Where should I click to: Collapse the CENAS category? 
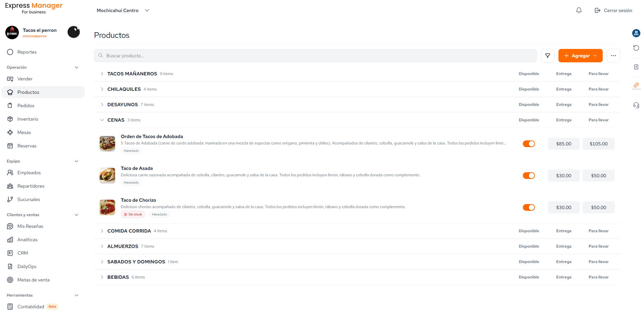coord(102,120)
